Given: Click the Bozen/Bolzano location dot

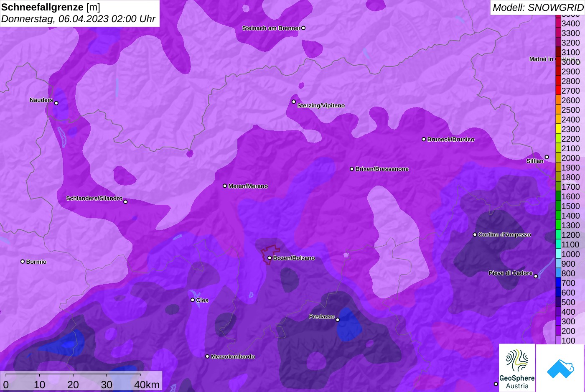Looking at the screenshot, I should coord(270,258).
